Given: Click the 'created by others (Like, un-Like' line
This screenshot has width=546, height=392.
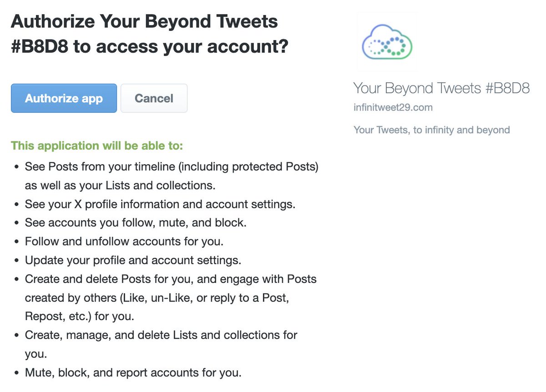Looking at the screenshot, I should pyautogui.click(x=157, y=298).
